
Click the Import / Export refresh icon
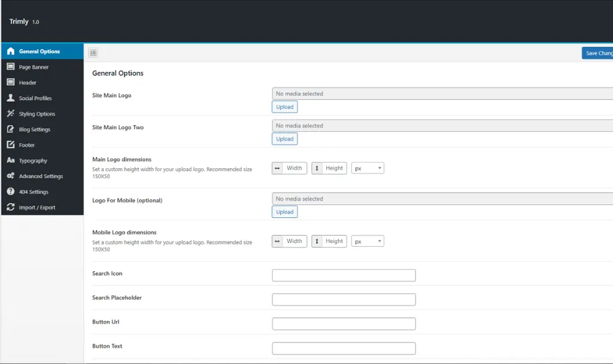click(10, 207)
